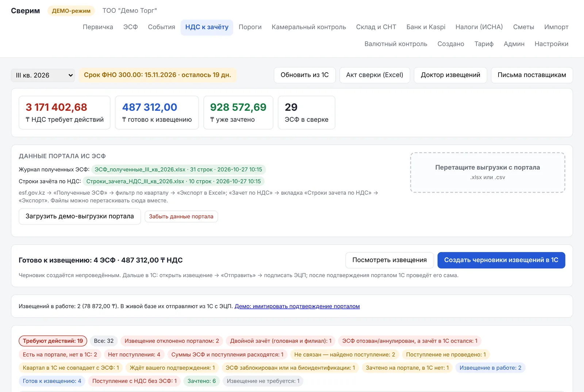This screenshot has width=584, height=392.
Task: Open the Импорт tab
Action: (x=556, y=27)
